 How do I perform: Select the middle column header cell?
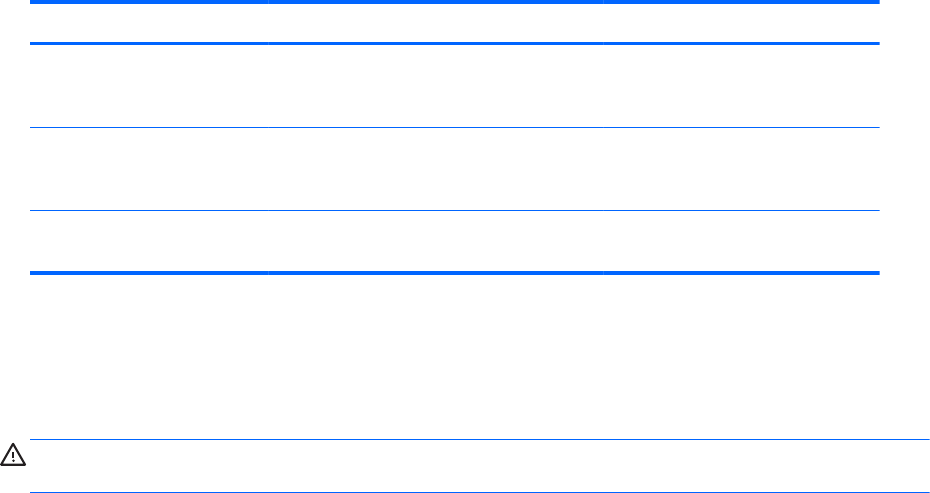436,23
